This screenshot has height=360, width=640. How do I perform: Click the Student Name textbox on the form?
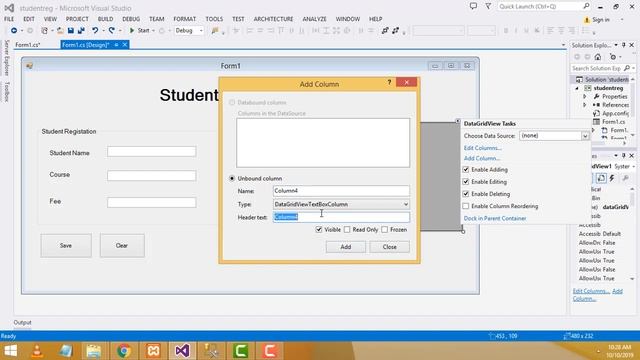coord(151,152)
